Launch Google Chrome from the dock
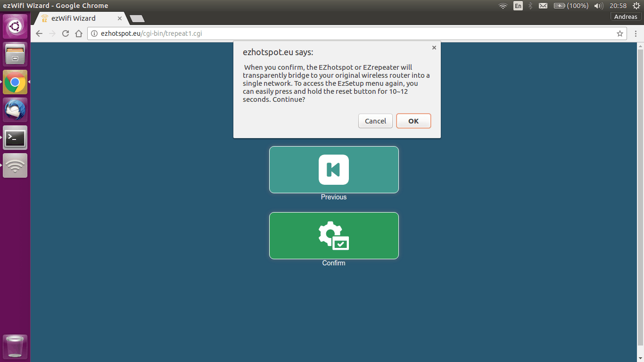 pos(15,82)
